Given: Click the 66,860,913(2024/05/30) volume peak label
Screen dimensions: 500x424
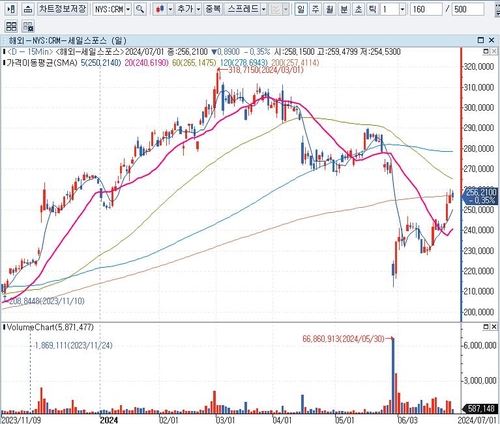Looking at the screenshot, I should 343,339.
